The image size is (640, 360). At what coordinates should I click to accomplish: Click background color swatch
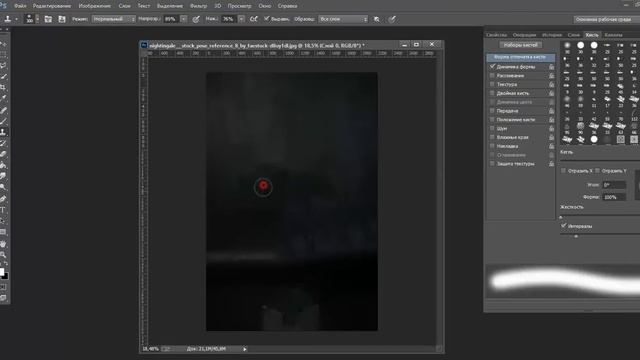[5, 276]
